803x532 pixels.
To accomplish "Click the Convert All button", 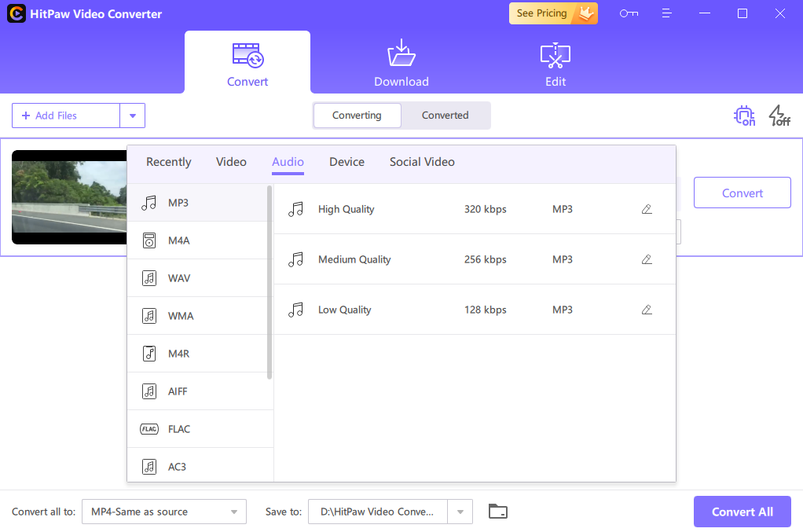I will 742,512.
